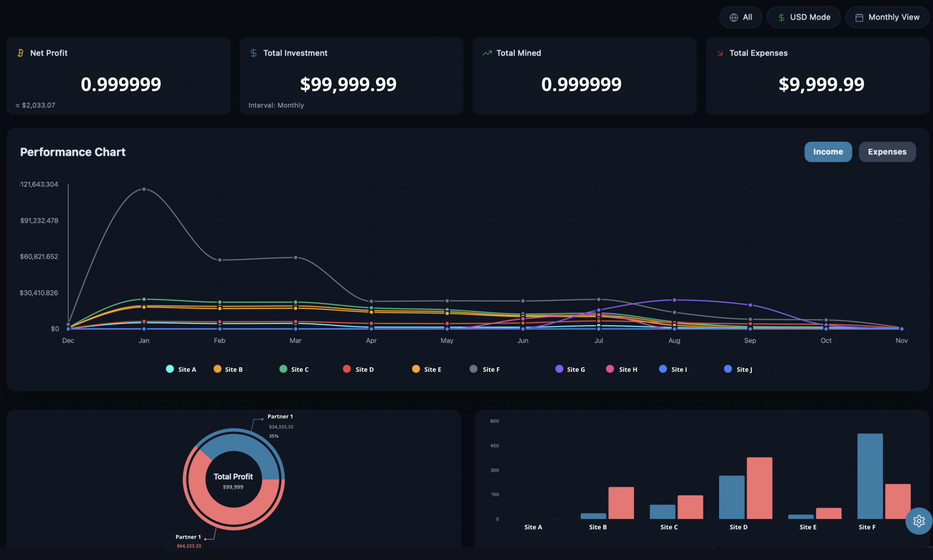Switch to the Expenses tab
The height and width of the screenshot is (560, 933).
[887, 152]
